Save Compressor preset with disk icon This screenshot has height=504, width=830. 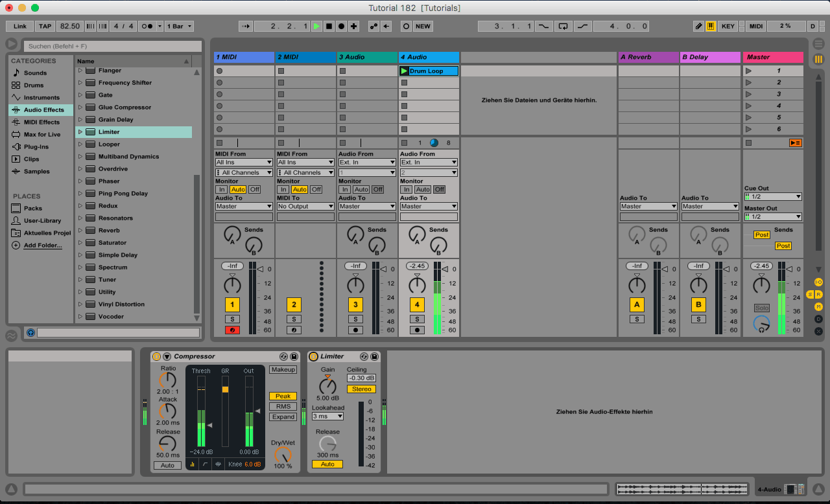pyautogui.click(x=294, y=357)
